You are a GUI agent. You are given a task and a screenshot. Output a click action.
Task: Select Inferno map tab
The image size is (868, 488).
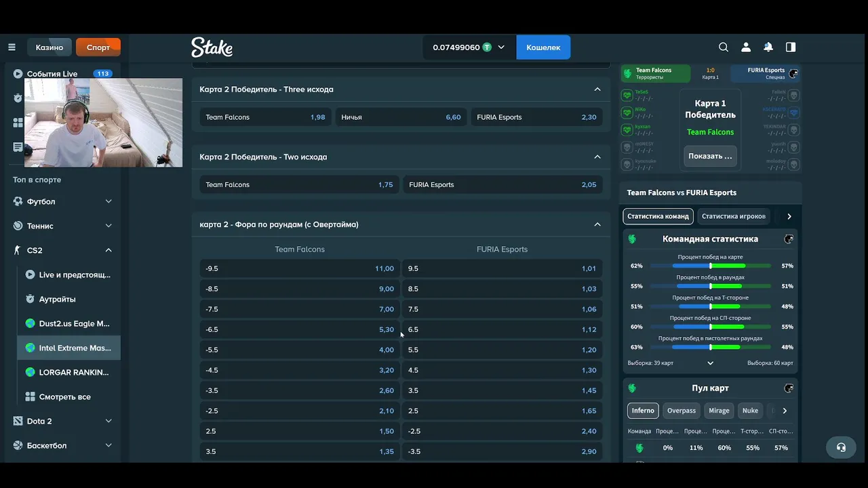[x=643, y=411]
